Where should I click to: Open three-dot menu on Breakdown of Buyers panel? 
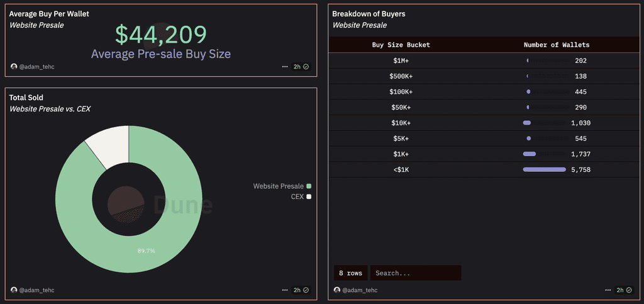[608, 290]
